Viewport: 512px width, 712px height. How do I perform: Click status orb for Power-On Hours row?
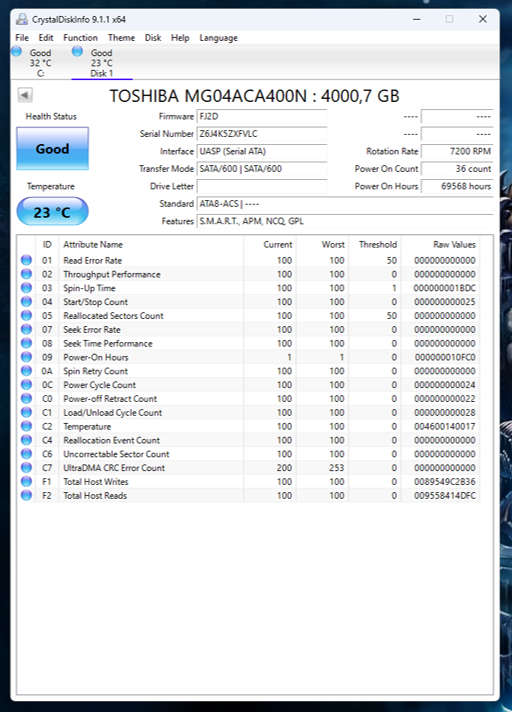[x=26, y=357]
